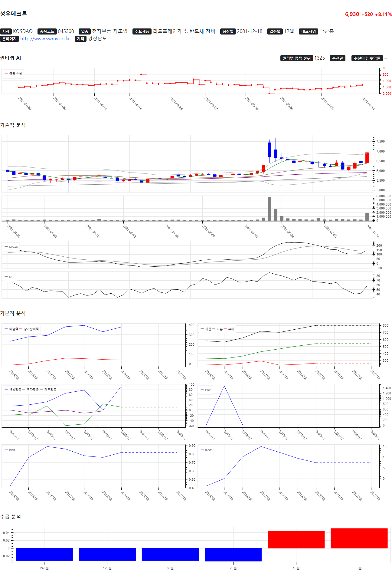Click the 기본적 분석 section heading
392x573 pixels.
[13, 313]
